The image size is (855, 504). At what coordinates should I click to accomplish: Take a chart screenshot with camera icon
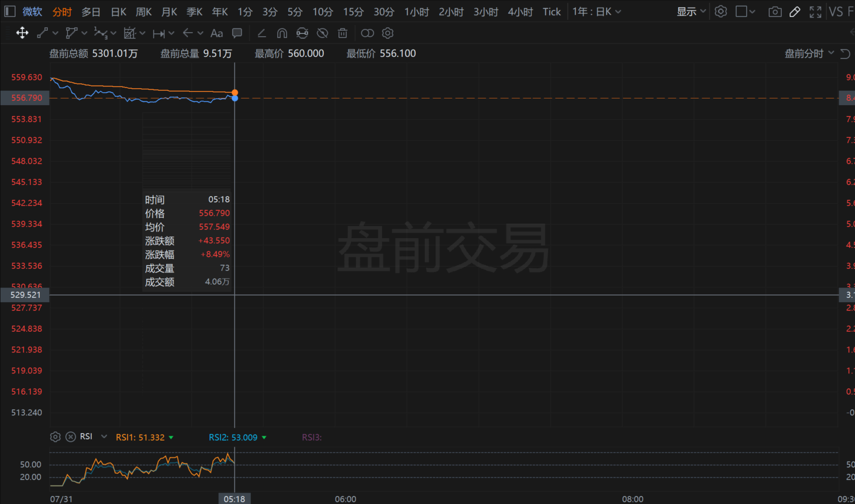point(775,11)
